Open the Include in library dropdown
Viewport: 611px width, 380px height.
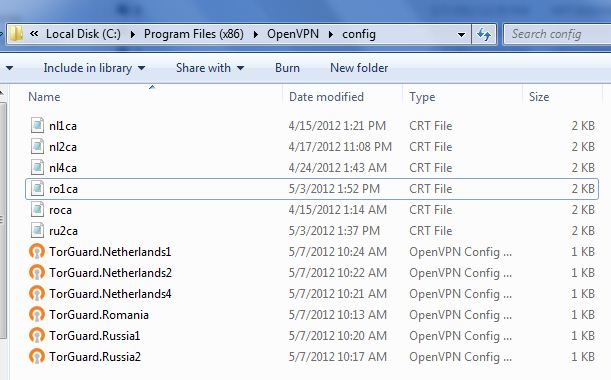click(94, 68)
